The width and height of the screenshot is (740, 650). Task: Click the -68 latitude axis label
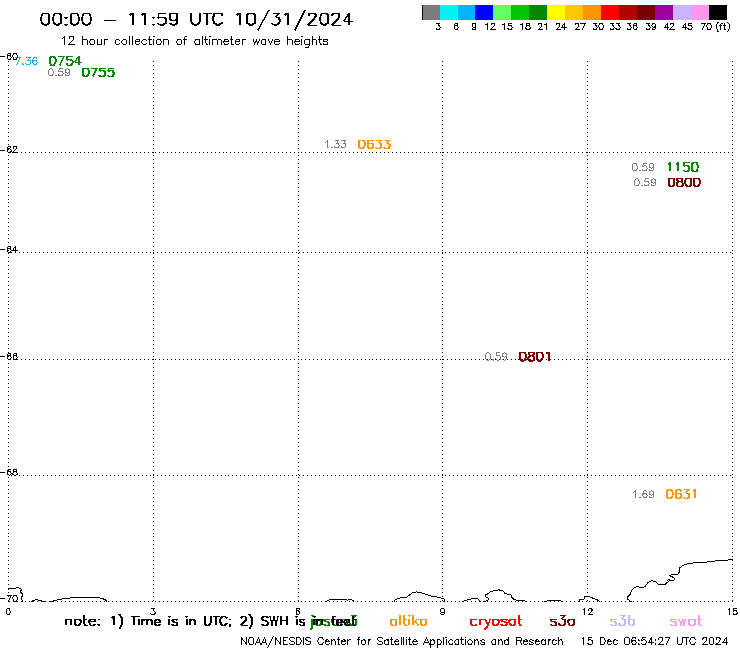(9, 473)
